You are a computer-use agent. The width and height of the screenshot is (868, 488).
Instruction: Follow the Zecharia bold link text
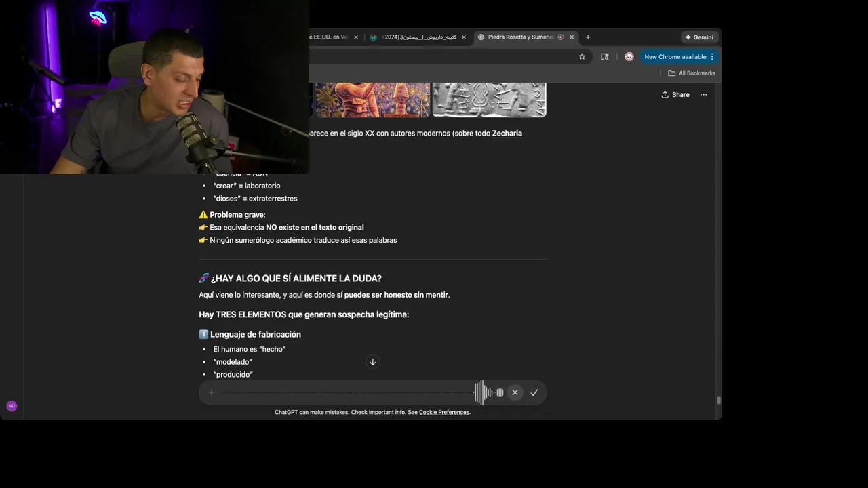click(x=507, y=134)
